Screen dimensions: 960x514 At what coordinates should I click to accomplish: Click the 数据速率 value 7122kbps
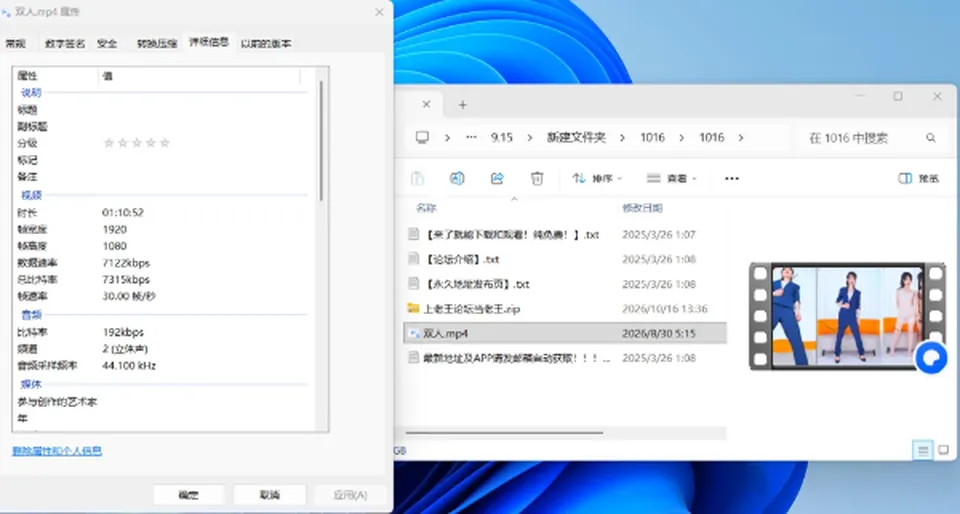click(126, 263)
